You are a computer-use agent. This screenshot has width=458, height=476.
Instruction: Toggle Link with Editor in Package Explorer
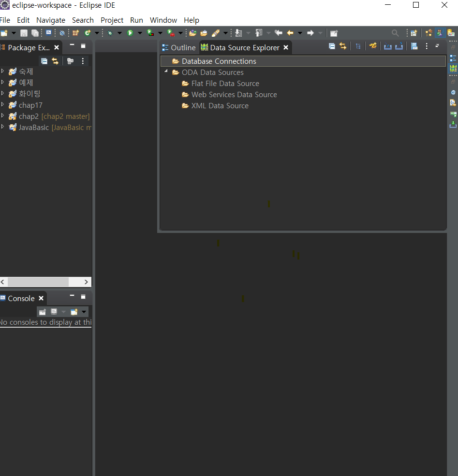click(55, 61)
